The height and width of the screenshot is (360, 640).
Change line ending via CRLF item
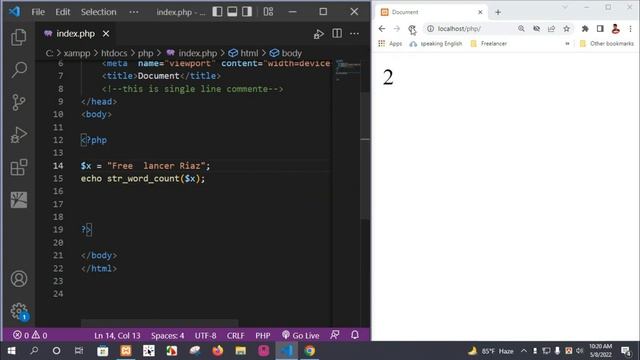coord(236,336)
